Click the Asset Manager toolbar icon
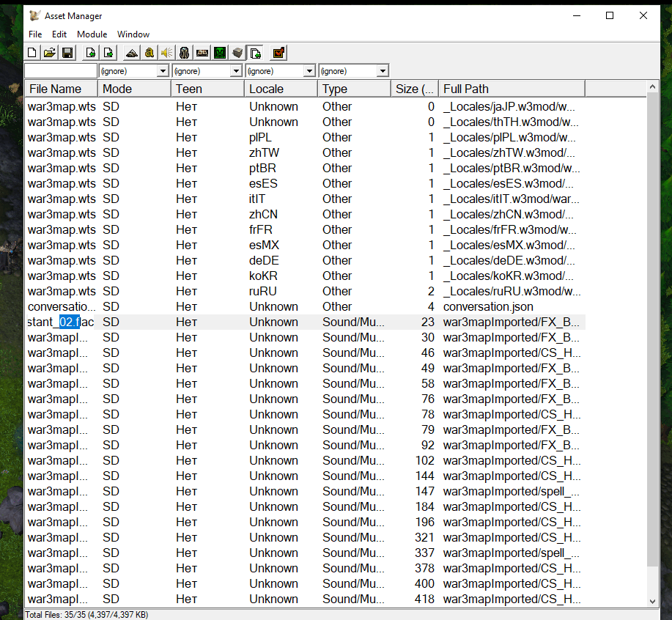 (256, 53)
